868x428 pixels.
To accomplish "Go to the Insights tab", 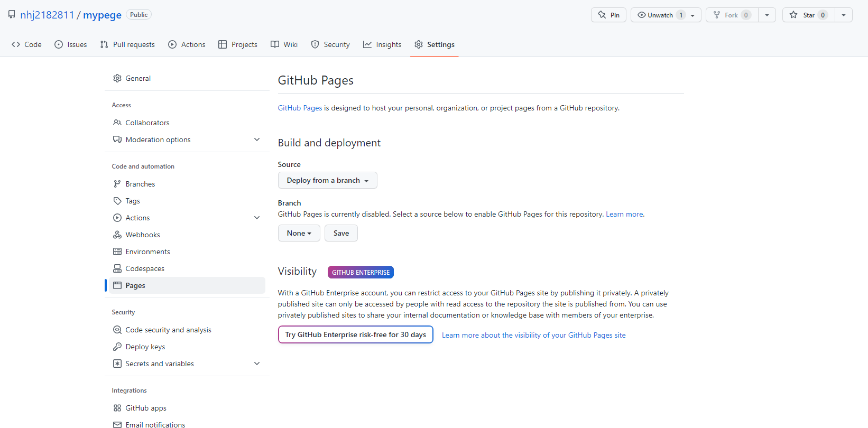I will pyautogui.click(x=382, y=44).
